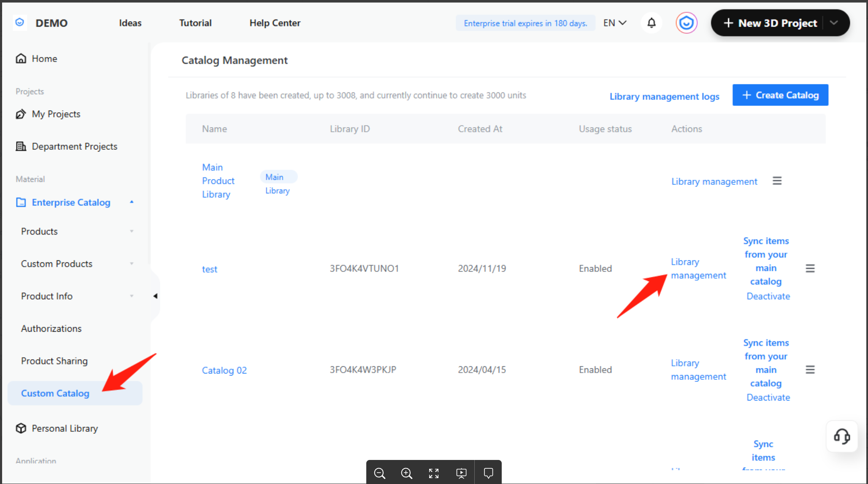The image size is (868, 484).
Task: Open the user profile avatar icon
Action: (x=686, y=23)
